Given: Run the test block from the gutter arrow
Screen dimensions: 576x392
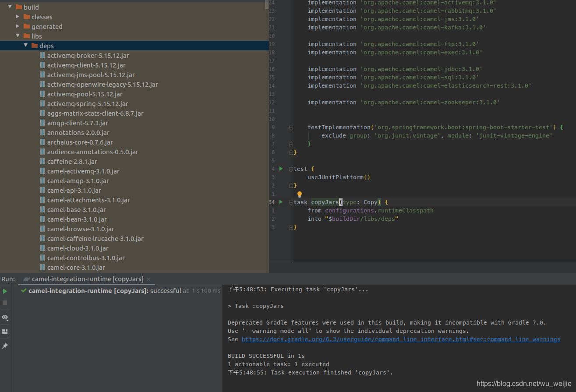Looking at the screenshot, I should point(281,169).
